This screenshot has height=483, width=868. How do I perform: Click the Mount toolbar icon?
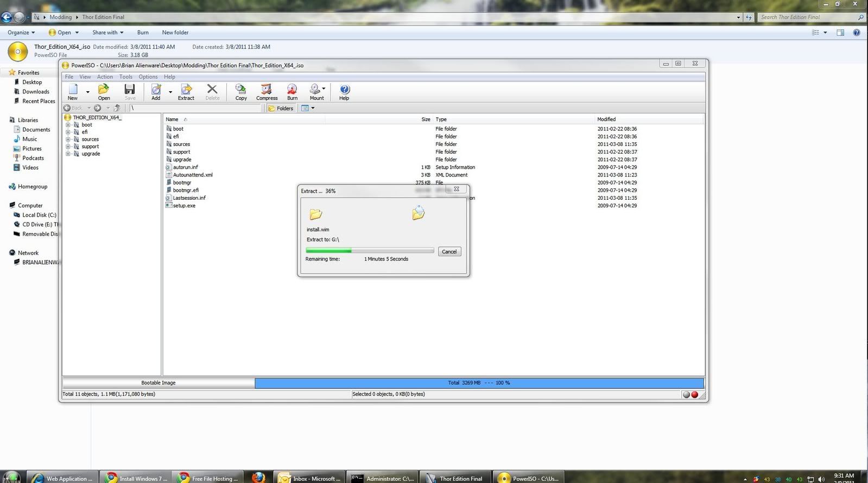click(x=316, y=91)
